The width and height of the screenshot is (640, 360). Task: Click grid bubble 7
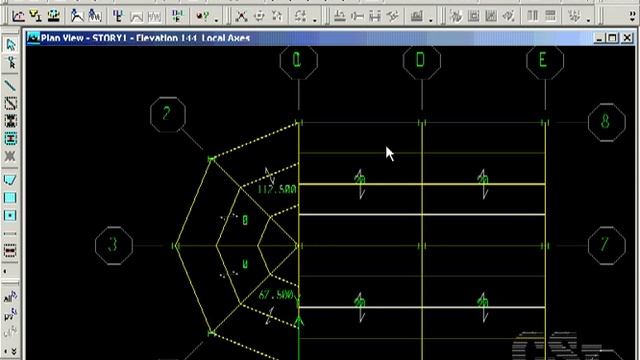pos(607,245)
